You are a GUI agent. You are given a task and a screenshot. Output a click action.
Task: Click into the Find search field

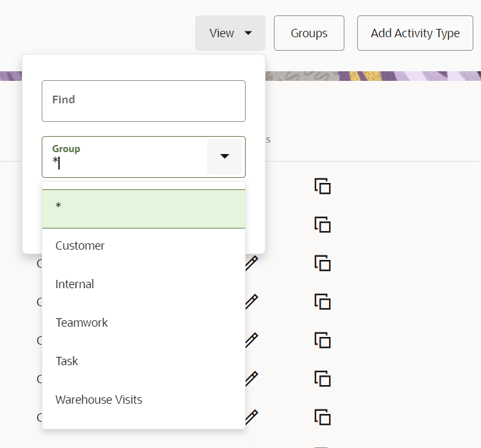tap(144, 101)
